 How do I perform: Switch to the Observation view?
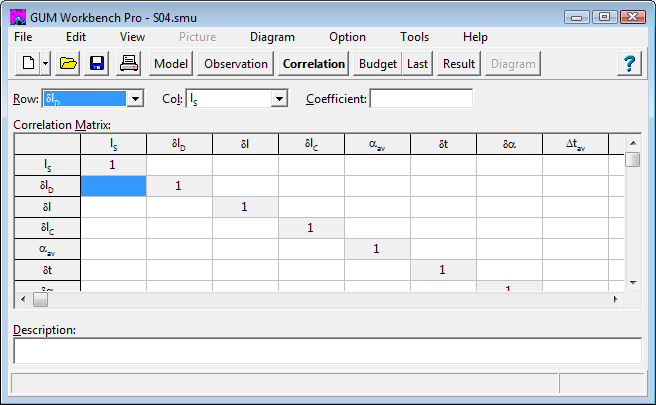pos(236,64)
